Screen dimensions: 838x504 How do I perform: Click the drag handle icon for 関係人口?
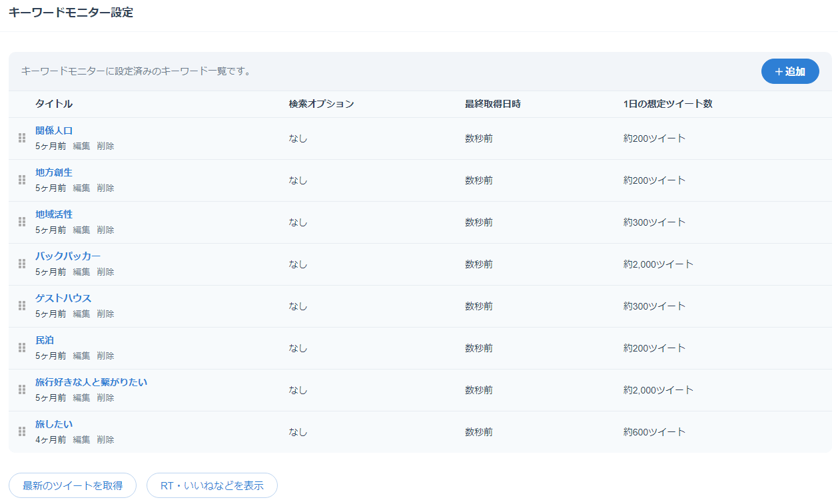click(x=22, y=138)
